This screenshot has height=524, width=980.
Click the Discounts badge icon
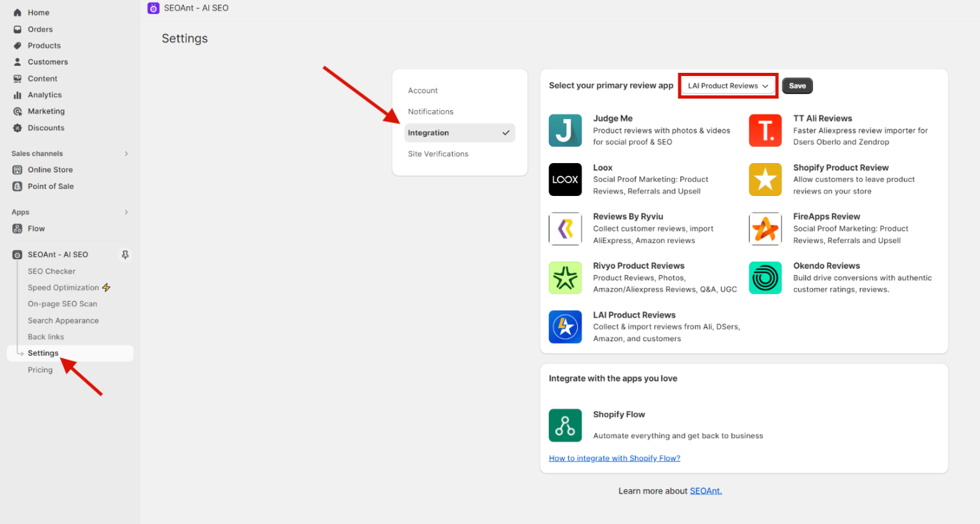point(17,128)
